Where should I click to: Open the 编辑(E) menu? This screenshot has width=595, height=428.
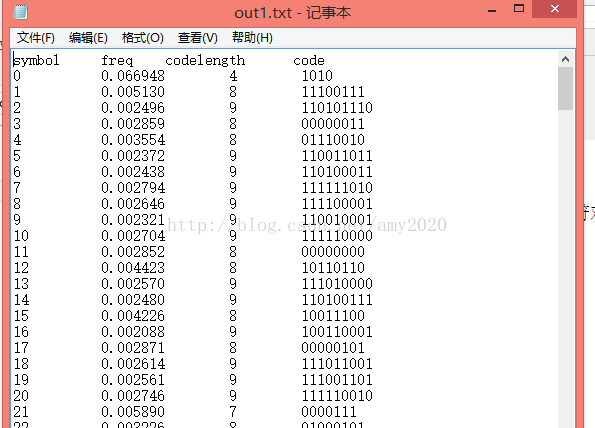tap(88, 38)
